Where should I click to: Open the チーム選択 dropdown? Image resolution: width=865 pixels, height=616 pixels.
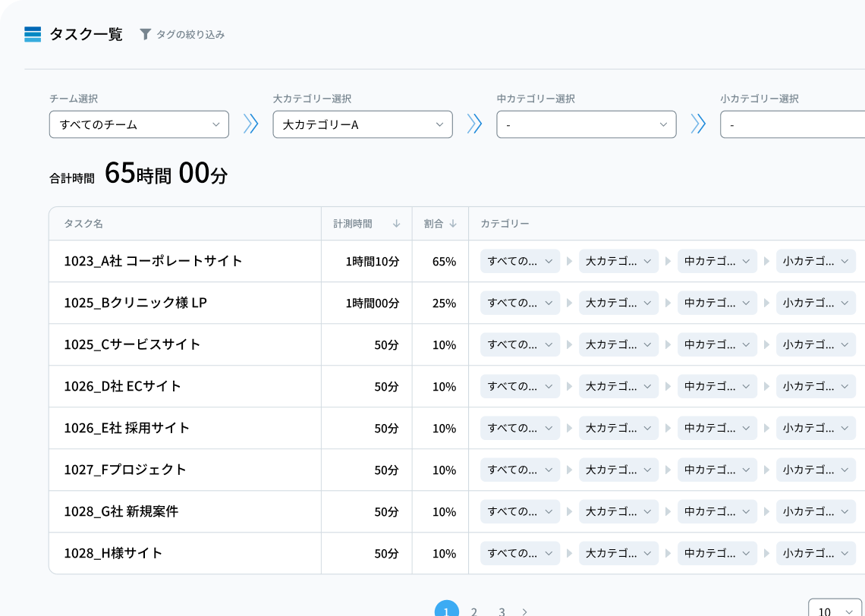[x=139, y=124]
